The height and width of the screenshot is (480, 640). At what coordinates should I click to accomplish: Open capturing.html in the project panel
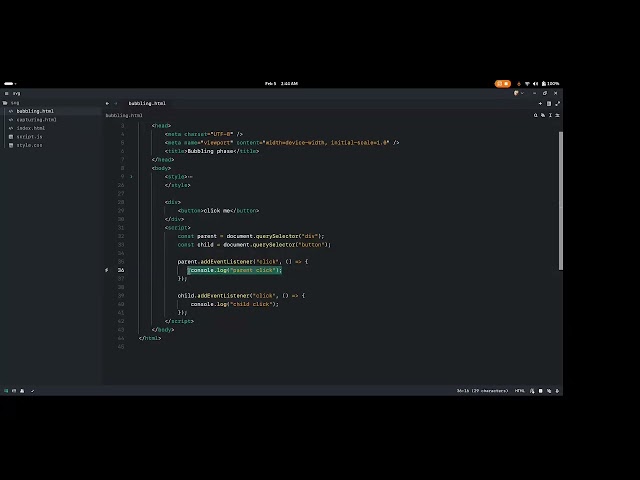[x=36, y=120]
